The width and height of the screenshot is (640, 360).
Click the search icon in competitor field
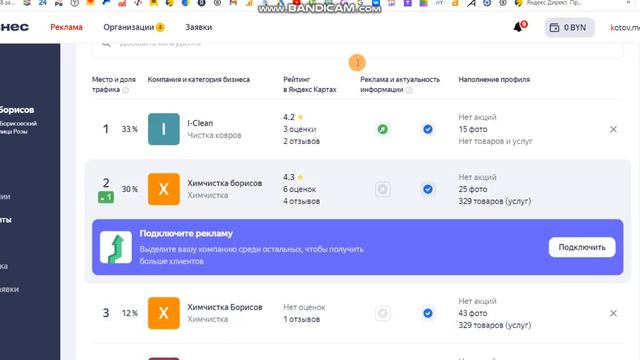[106, 43]
